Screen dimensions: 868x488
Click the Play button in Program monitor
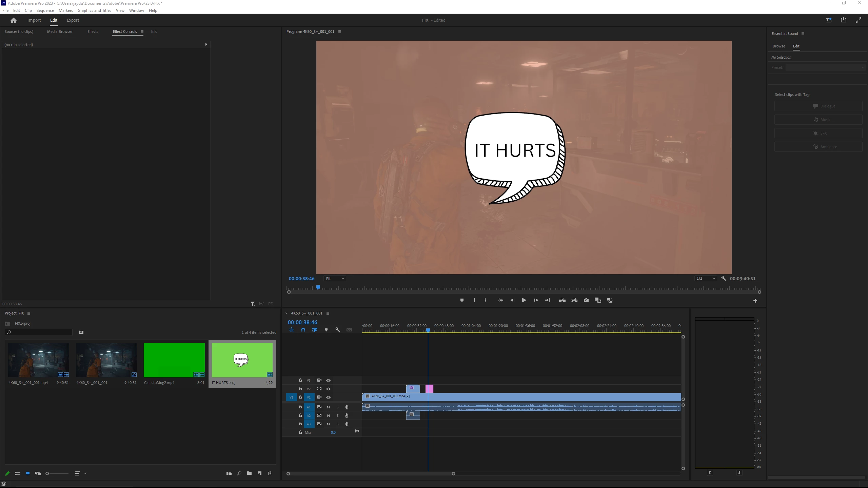click(x=524, y=300)
